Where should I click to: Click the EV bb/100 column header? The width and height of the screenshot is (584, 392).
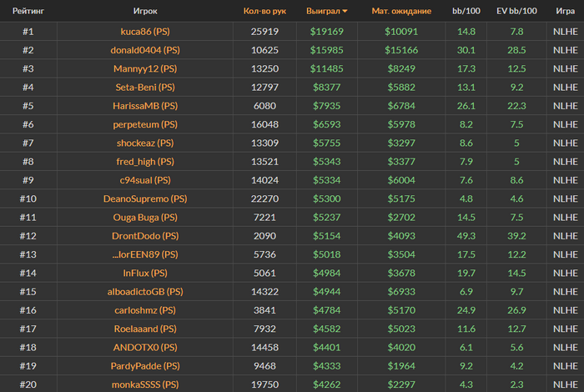[516, 11]
